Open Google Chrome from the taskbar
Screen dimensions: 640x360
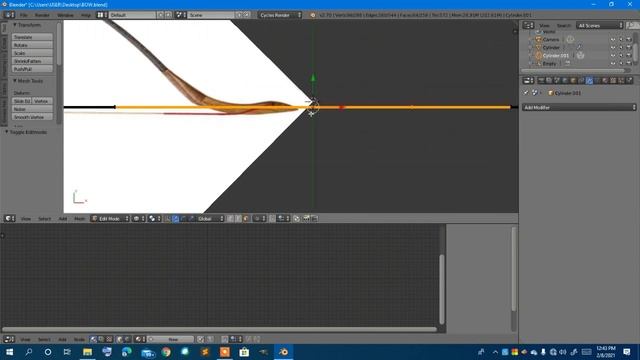(x=166, y=352)
